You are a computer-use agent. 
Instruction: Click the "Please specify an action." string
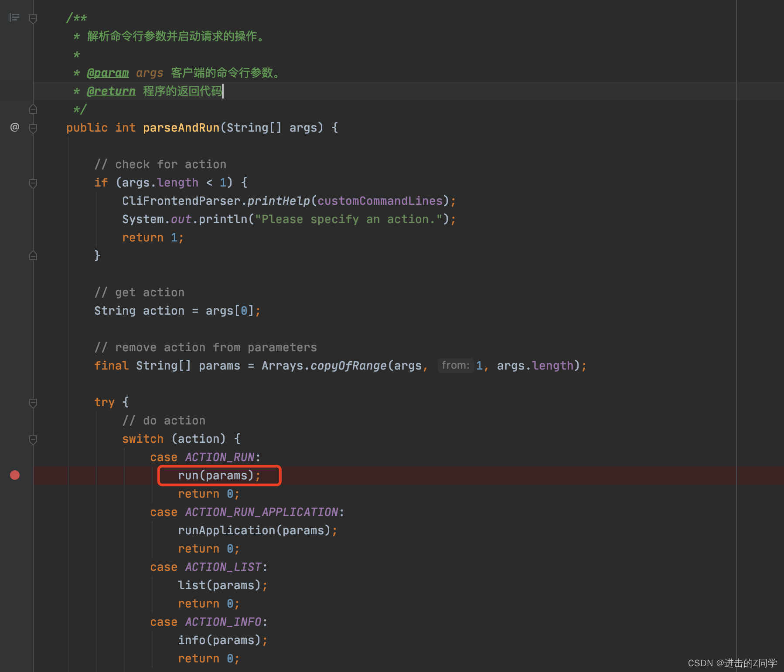pyautogui.click(x=349, y=219)
